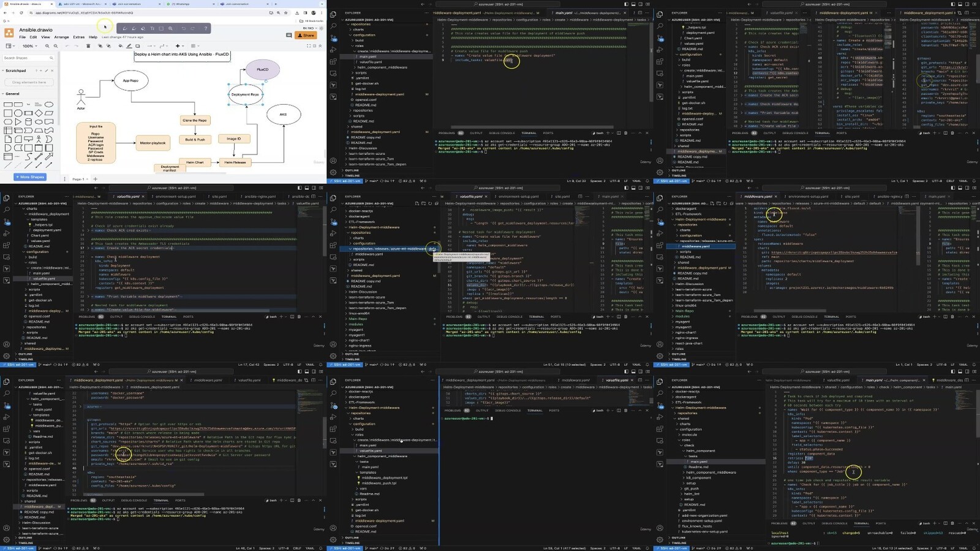Image resolution: width=980 pixels, height=551 pixels.
Task: Click the Delete trash icon in draw.io toolbar
Action: [x=88, y=46]
